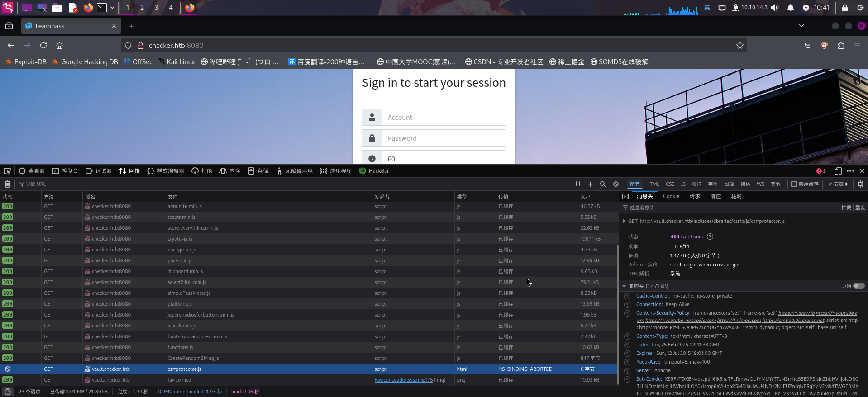Switch to the Console 控制台 tab
Image resolution: width=868 pixels, height=397 pixels.
65,171
